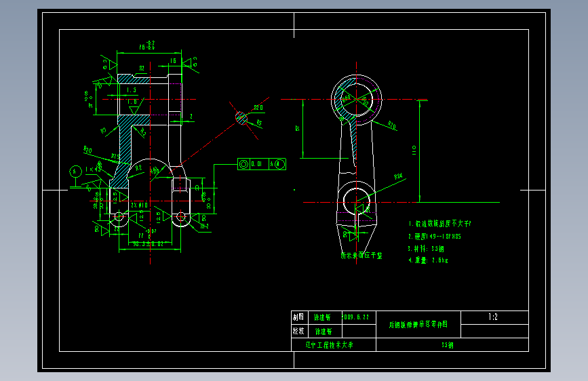Click the datum A circle symbol at left
The image size is (588, 381).
[75, 172]
